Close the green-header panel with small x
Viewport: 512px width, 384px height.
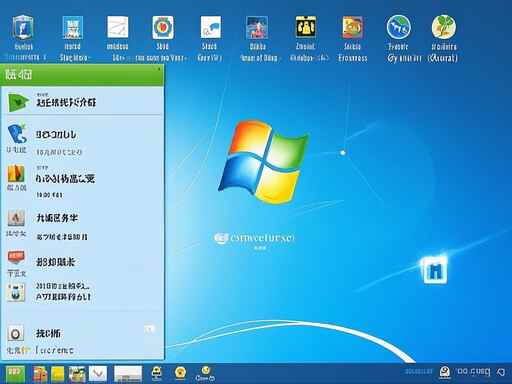(159, 69)
